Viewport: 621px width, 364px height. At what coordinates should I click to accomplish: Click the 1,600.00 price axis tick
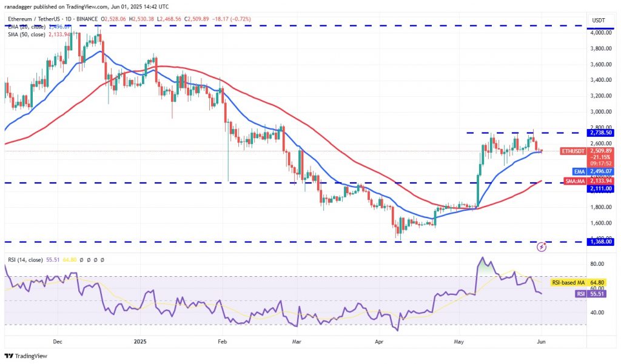[601, 223]
